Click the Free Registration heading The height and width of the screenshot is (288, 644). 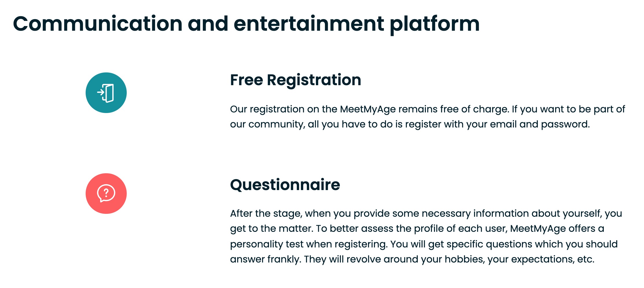295,80
